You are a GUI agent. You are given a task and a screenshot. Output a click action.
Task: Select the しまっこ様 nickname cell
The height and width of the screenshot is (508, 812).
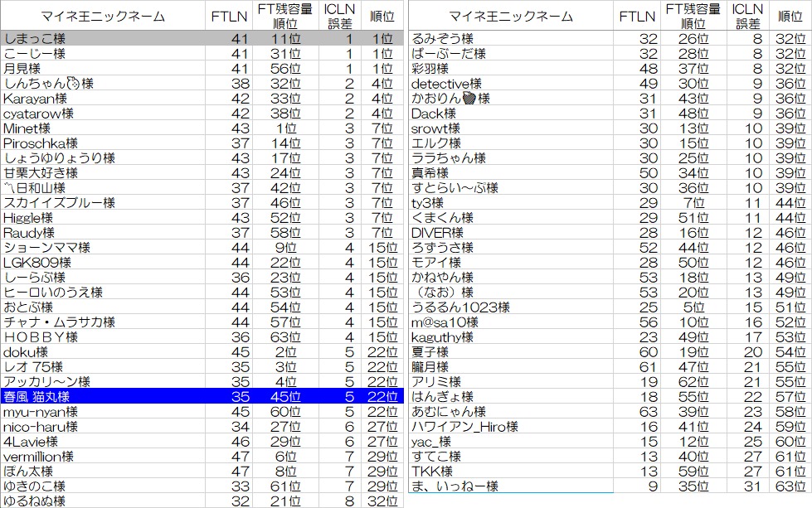pos(104,39)
